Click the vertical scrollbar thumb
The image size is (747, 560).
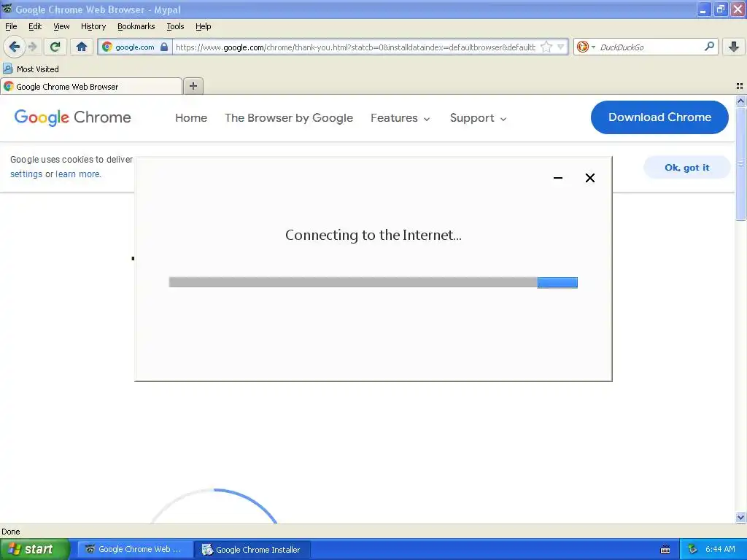click(740, 164)
